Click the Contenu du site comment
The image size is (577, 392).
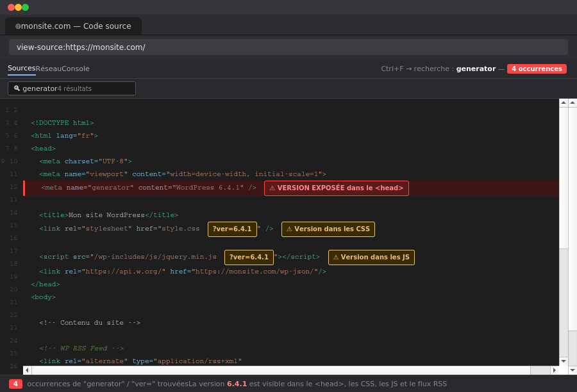pyautogui.click(x=90, y=322)
